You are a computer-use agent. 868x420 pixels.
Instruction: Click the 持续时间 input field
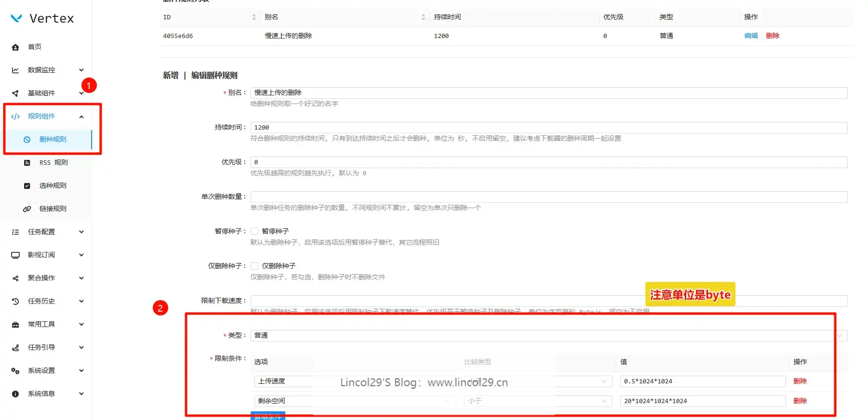coord(548,128)
